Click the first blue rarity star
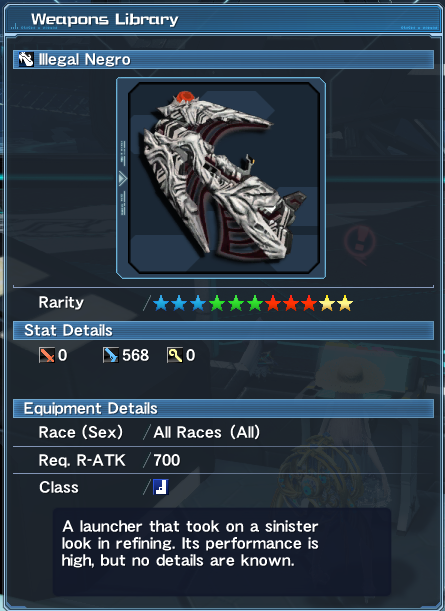 (161, 303)
